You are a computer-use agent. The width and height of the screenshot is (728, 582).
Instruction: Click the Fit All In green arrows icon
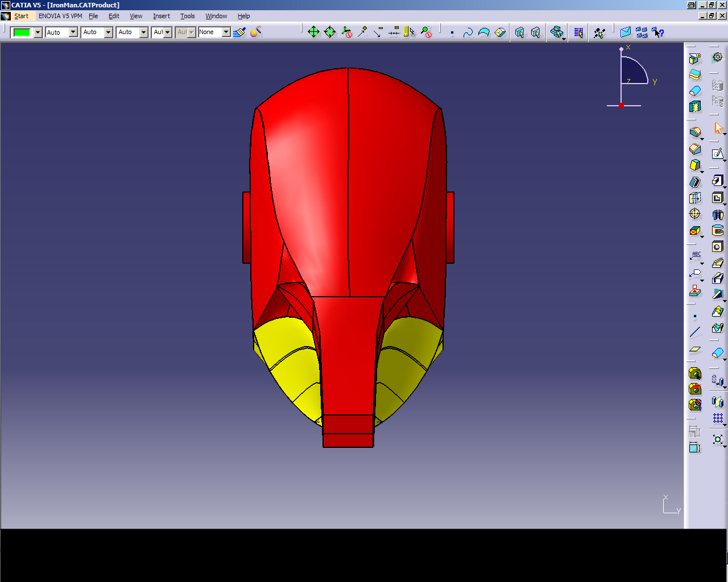point(313,32)
